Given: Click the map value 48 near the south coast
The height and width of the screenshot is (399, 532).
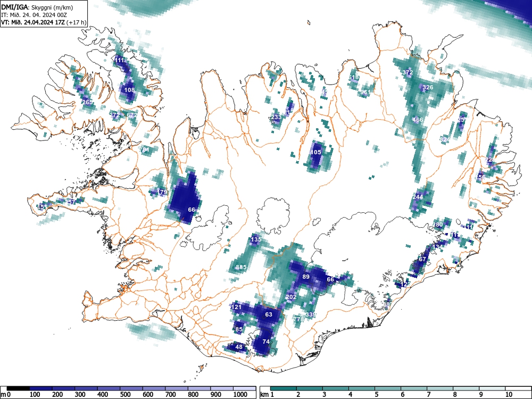Looking at the screenshot, I should point(239,347).
